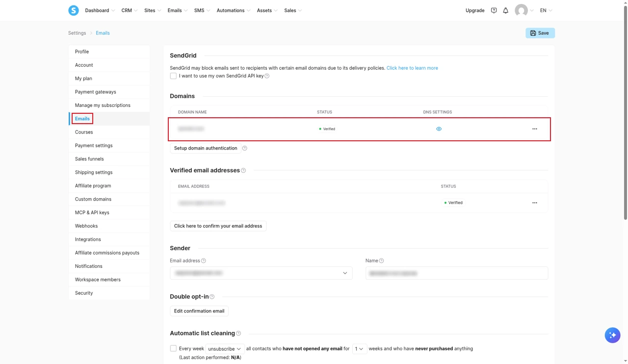Open the AI assistant sparkle button

pos(612,335)
